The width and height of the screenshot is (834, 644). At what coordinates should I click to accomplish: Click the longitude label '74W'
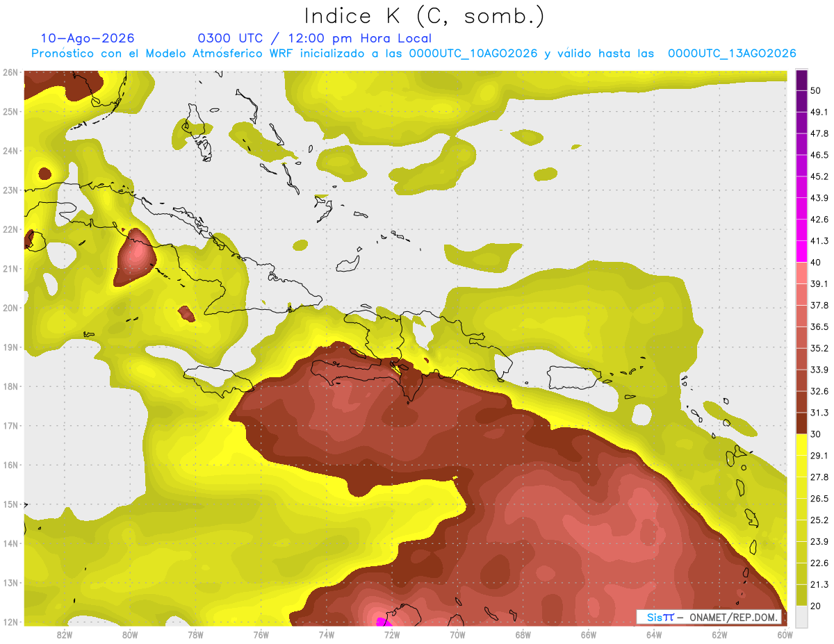pos(326,634)
